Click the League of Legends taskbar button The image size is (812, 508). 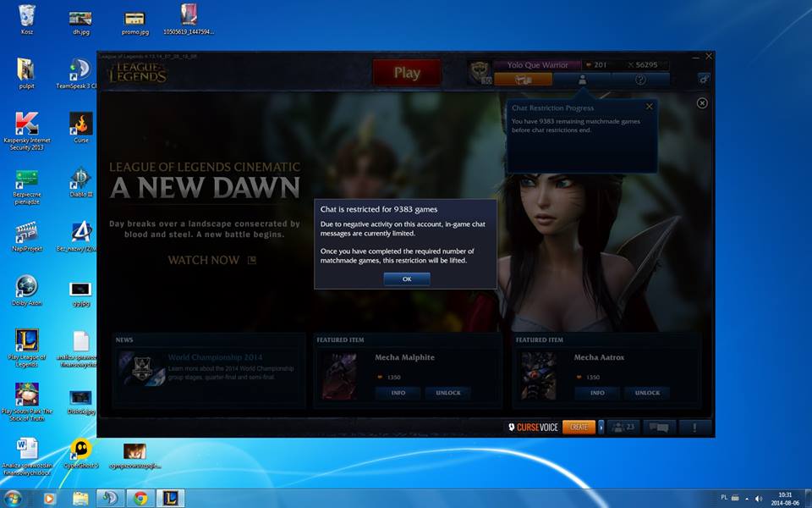pyautogui.click(x=170, y=499)
